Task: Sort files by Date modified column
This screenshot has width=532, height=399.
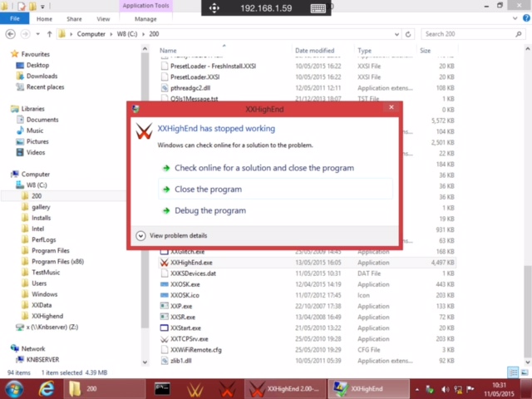Action: point(314,51)
